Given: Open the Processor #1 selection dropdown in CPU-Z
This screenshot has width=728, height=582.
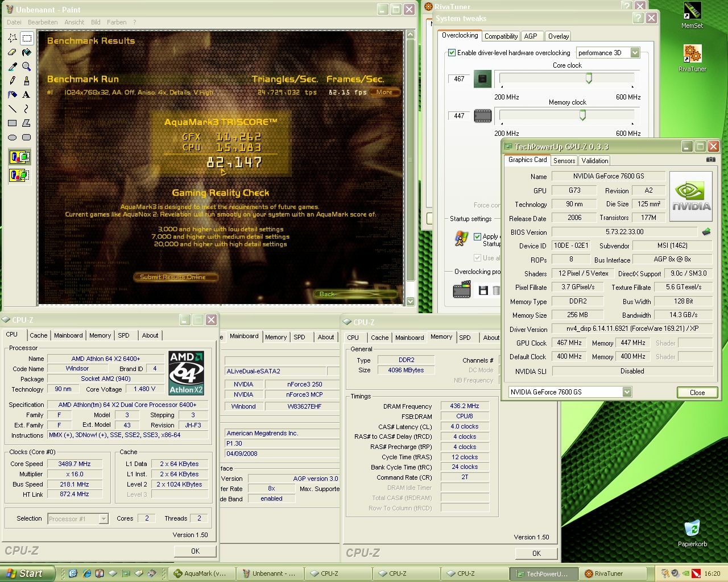Looking at the screenshot, I should (x=104, y=518).
